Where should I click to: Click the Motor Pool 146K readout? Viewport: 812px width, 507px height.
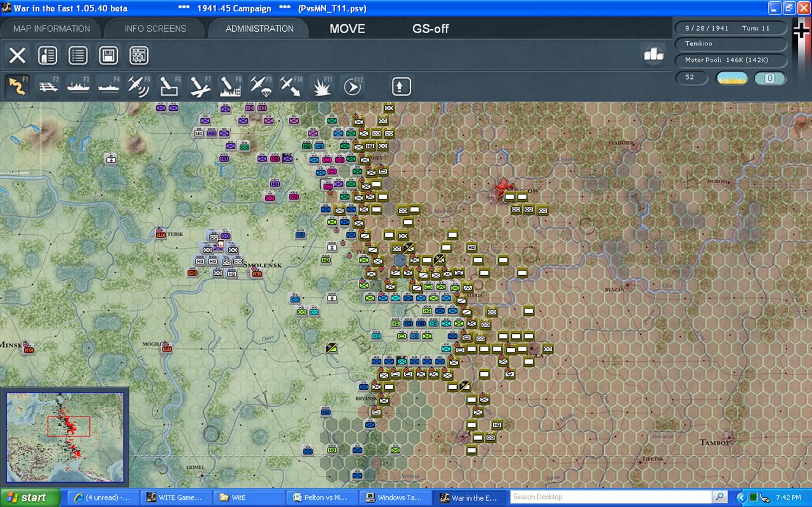point(731,61)
